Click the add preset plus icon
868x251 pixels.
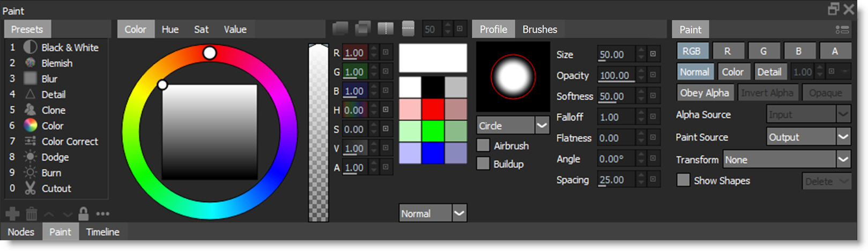pyautogui.click(x=12, y=214)
